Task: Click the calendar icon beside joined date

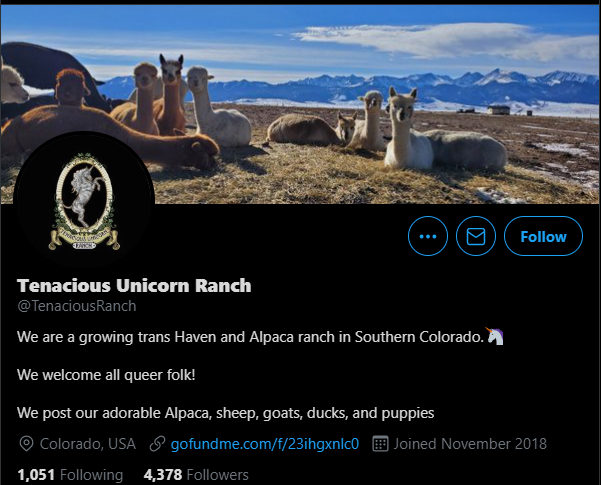Action: 381,444
